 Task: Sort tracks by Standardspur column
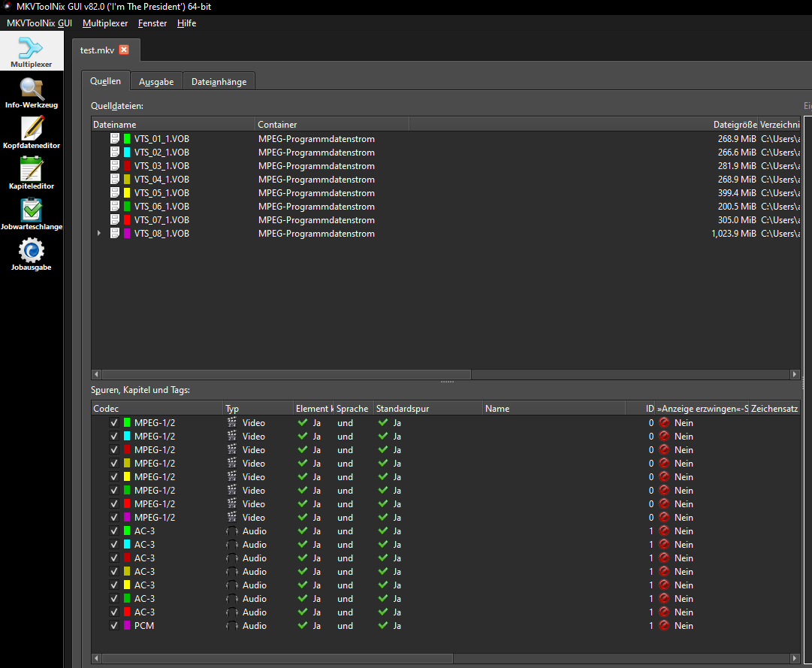(x=427, y=409)
